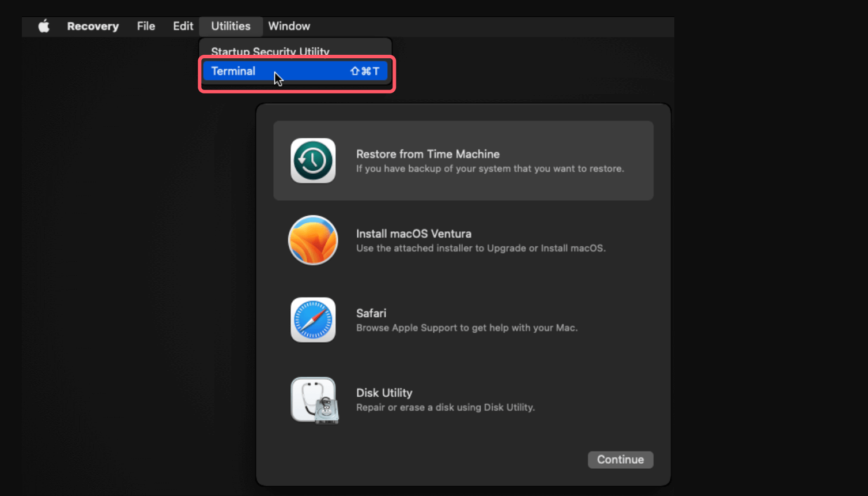The height and width of the screenshot is (496, 868).
Task: Click the 'Use the attached installer' description
Action: (x=481, y=248)
